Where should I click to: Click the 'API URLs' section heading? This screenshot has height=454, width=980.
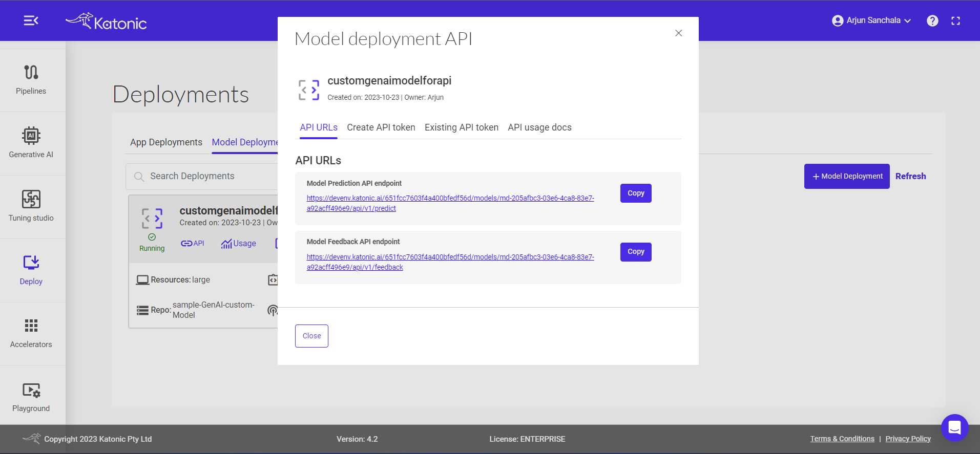click(318, 161)
